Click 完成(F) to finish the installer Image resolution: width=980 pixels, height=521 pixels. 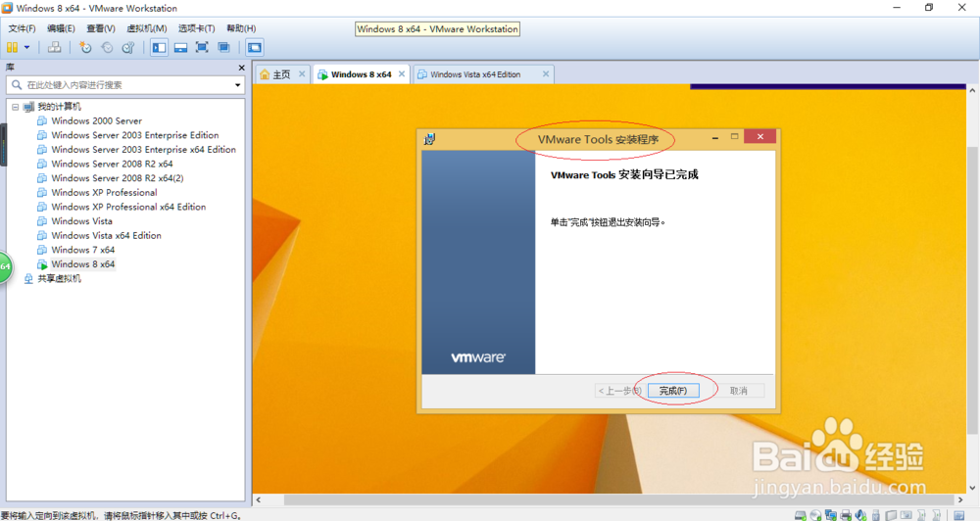[x=673, y=391]
